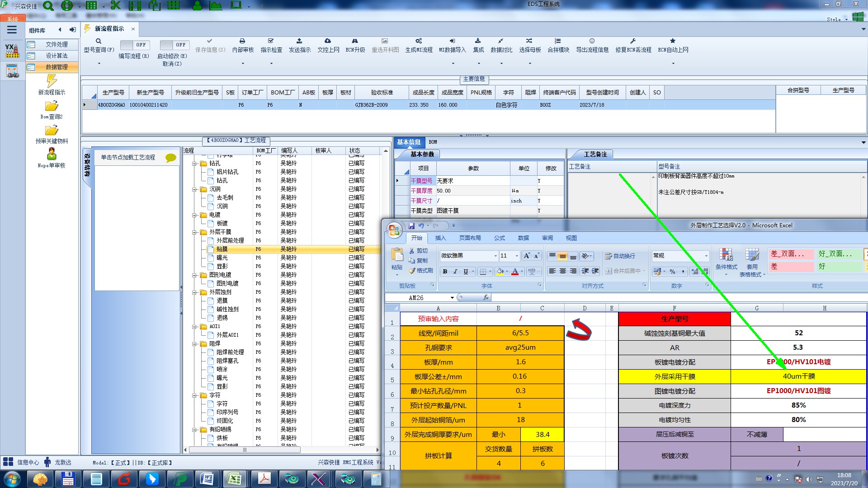This screenshot has width=868, height=488.
Task: Select the 贴膜 row in process tree
Action: click(x=222, y=249)
